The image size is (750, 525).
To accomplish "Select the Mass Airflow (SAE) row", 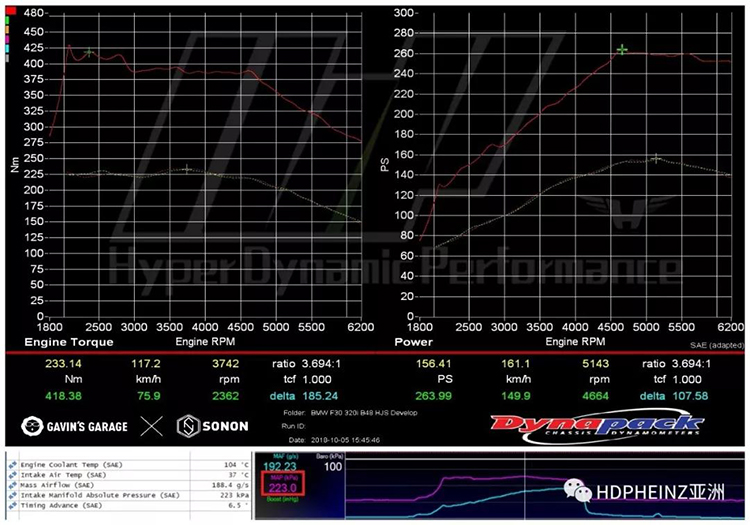I will tap(129, 485).
